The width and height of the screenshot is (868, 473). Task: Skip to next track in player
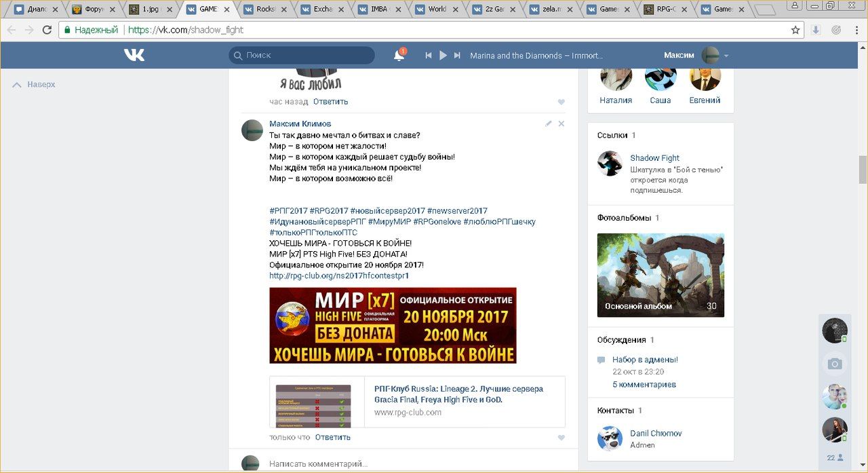click(457, 56)
